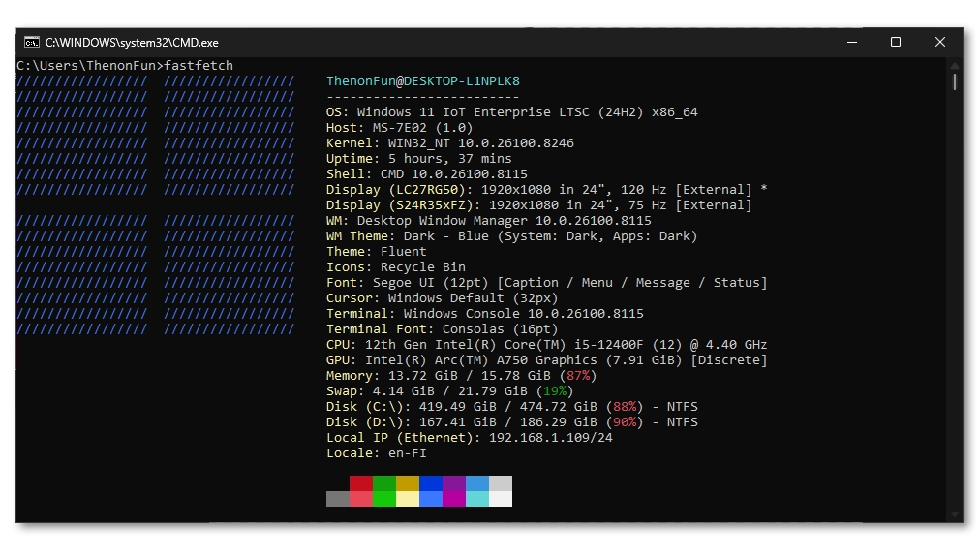Click the WM Desktop Window Manager line
The image size is (980, 559).
coord(489,220)
